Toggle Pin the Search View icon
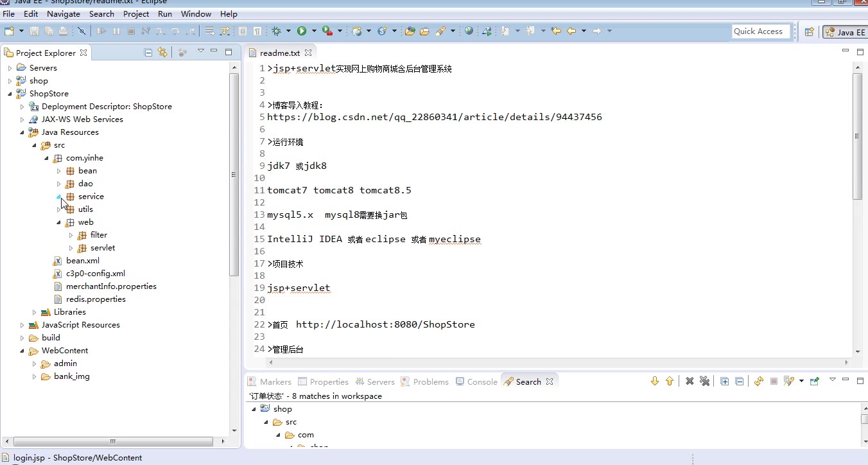868x465 pixels. (x=815, y=381)
